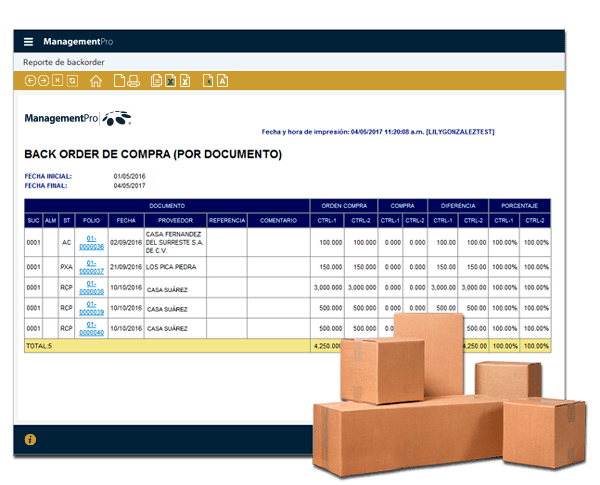
Task: Click FECHA INICIAL value 01/05/2016
Action: (x=129, y=176)
